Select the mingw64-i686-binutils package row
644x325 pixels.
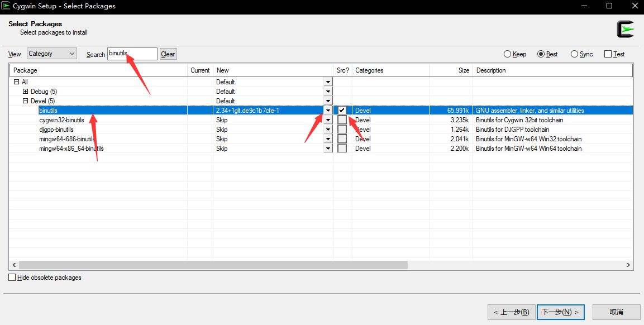(321, 139)
